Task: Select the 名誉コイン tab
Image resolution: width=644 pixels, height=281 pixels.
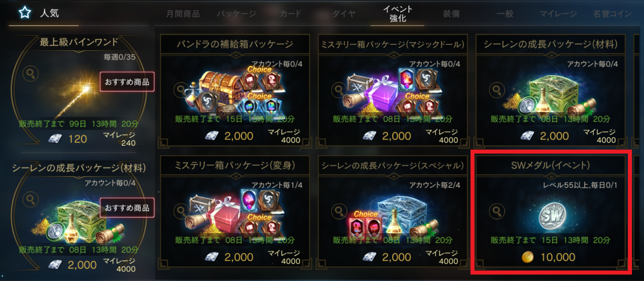Action: click(x=612, y=14)
